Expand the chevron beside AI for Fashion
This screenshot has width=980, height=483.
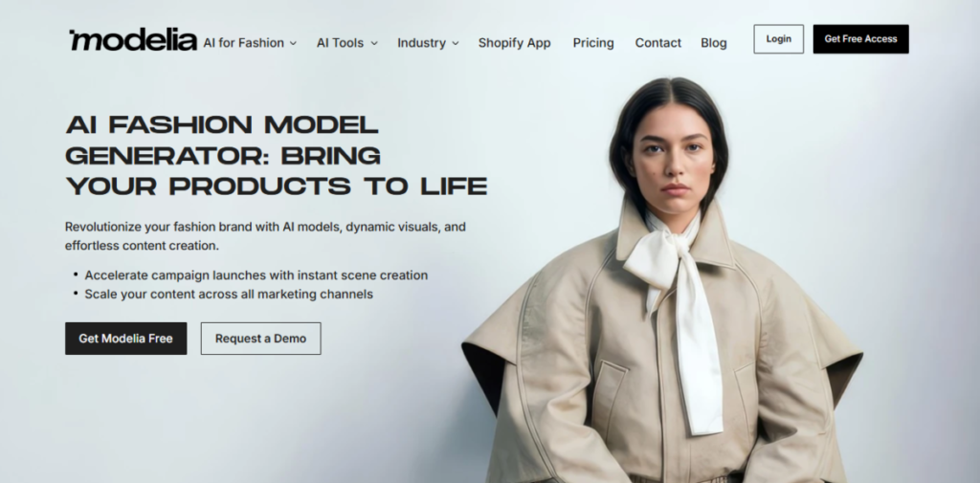coord(293,43)
